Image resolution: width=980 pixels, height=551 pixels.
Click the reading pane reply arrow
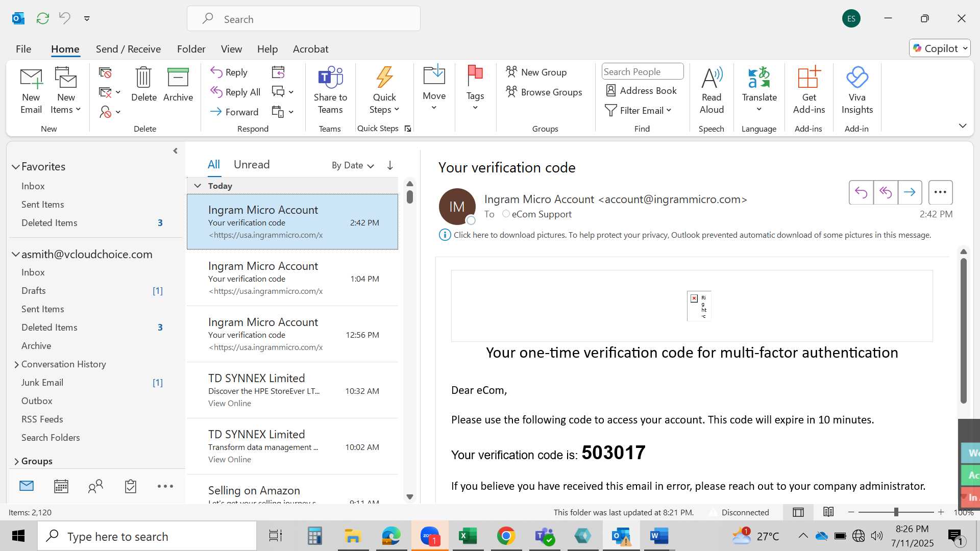(861, 192)
